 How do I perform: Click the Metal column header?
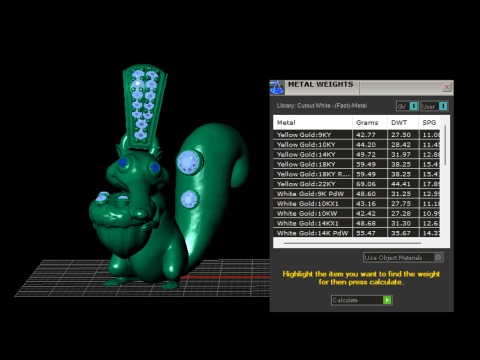(313, 122)
